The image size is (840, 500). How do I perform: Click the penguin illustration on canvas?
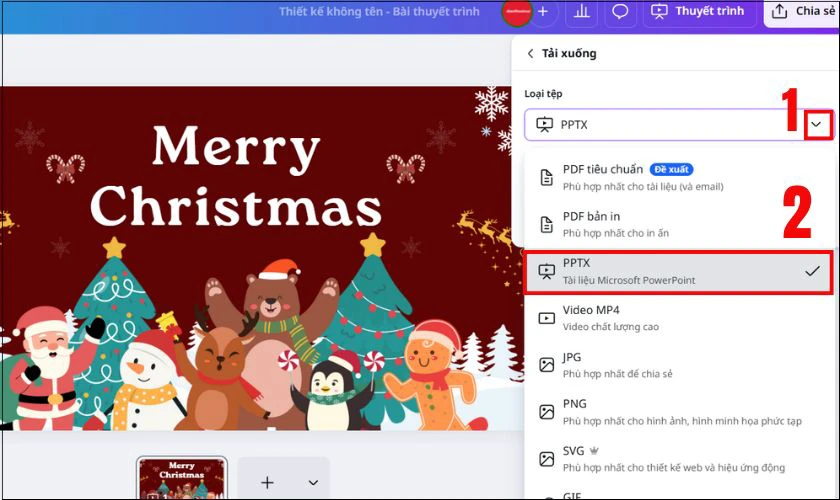[x=332, y=391]
